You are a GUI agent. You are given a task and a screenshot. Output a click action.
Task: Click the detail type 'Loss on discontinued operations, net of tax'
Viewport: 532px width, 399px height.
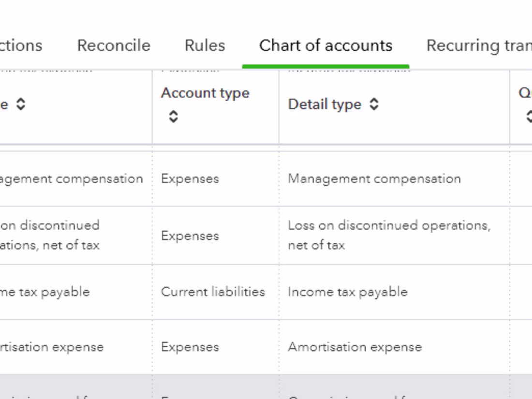(x=389, y=236)
